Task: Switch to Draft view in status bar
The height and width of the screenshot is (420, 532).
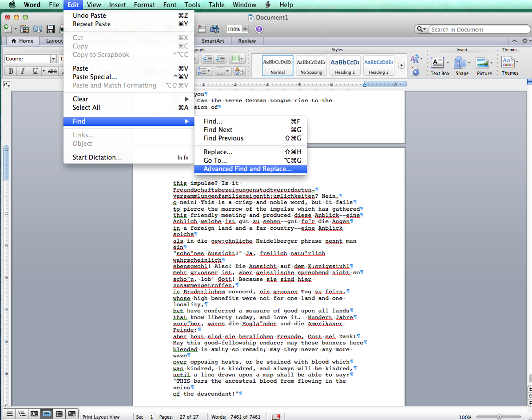Action: tap(9, 414)
